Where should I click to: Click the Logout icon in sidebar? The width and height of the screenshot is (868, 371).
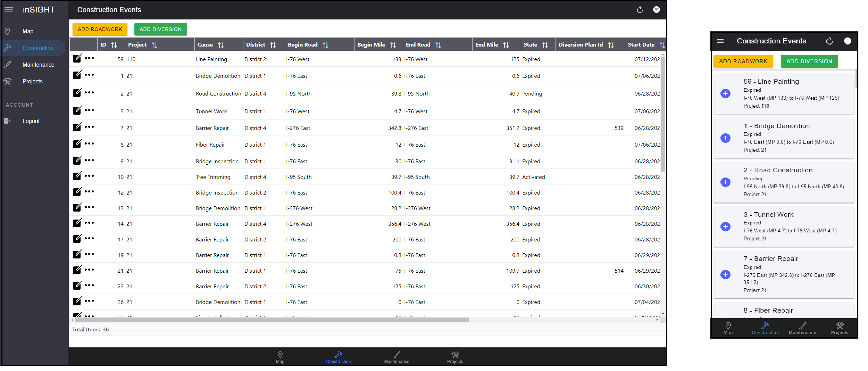point(7,121)
